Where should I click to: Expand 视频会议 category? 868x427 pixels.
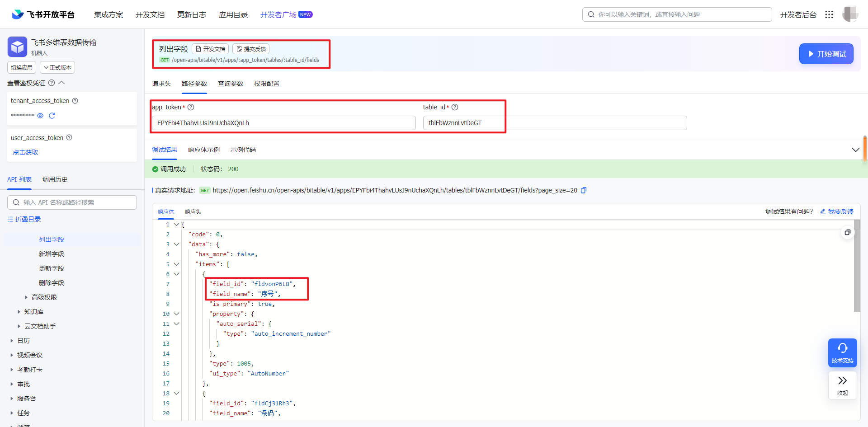12,355
